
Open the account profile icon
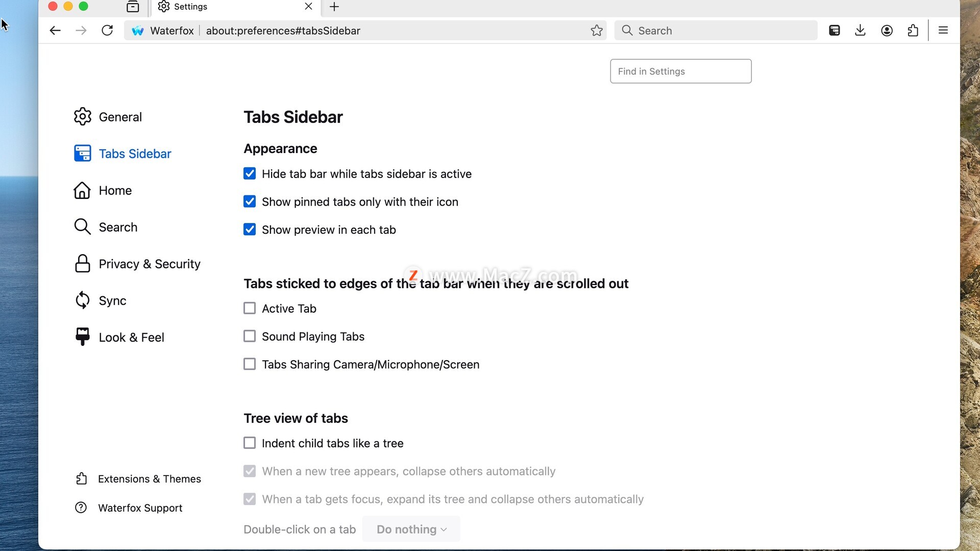(887, 31)
